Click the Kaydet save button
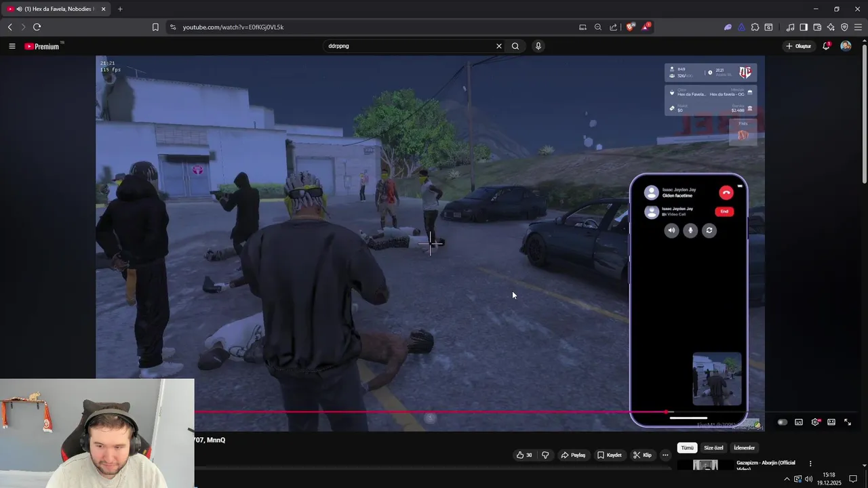The height and width of the screenshot is (488, 868). 609,455
